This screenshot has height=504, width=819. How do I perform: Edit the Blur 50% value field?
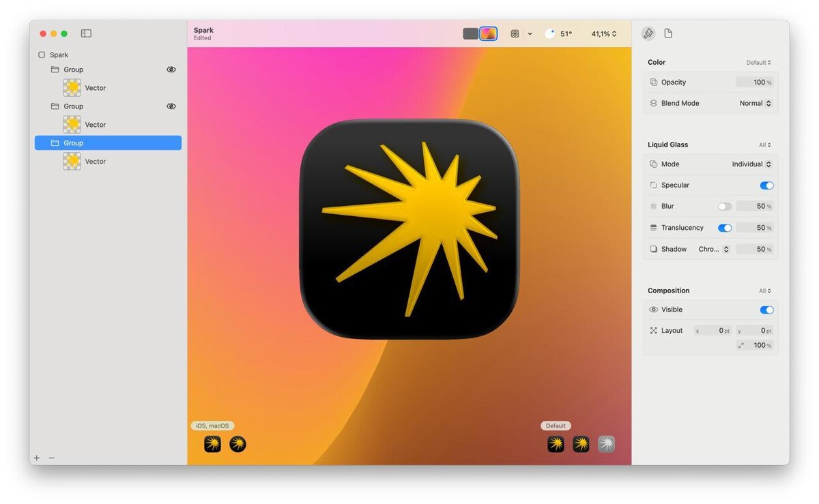(754, 207)
